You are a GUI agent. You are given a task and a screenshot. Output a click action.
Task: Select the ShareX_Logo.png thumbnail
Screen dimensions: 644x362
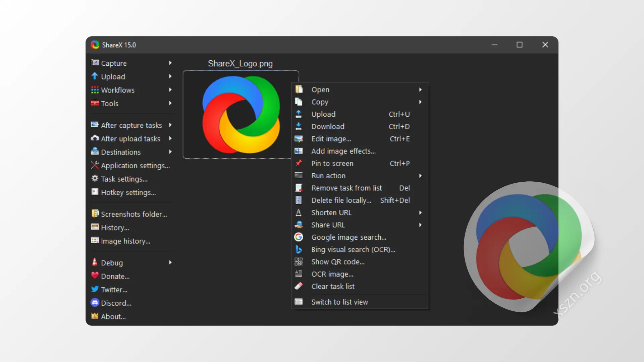coord(240,114)
